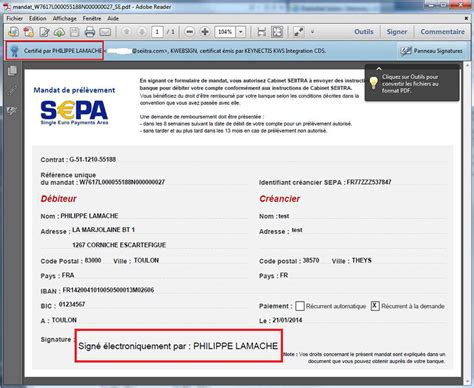The width and height of the screenshot is (474, 388).
Task: Open the Panneau Signatures button
Action: 431,51
